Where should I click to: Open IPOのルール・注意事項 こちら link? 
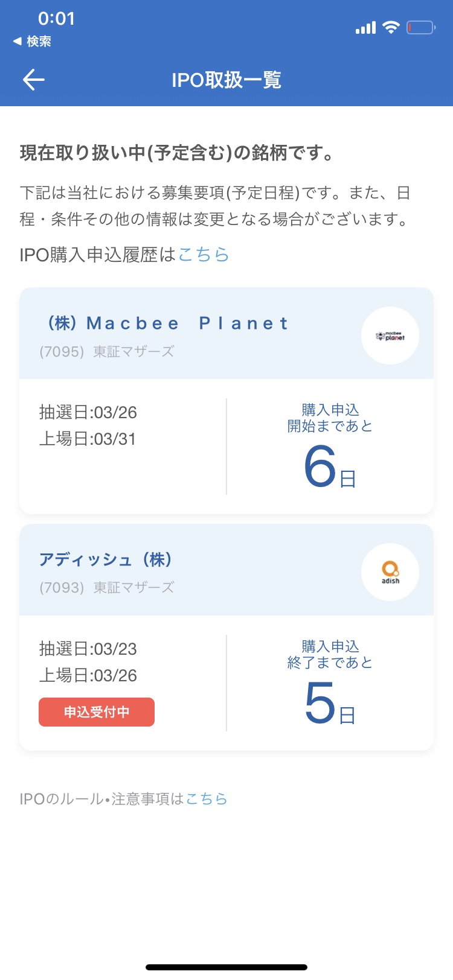click(207, 799)
